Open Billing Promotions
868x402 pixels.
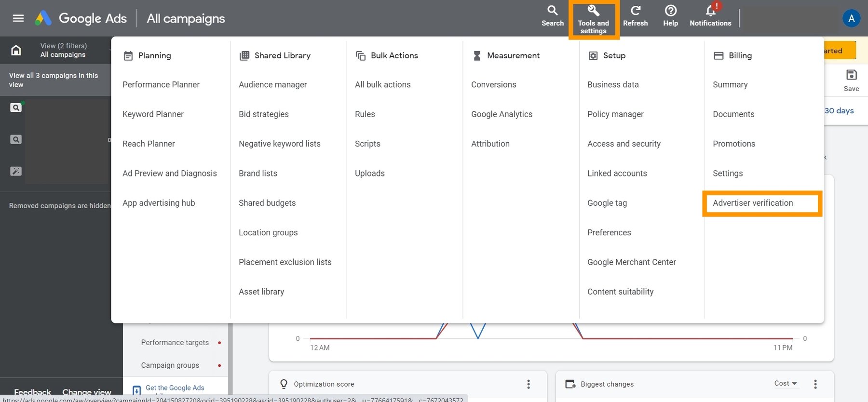pyautogui.click(x=734, y=144)
